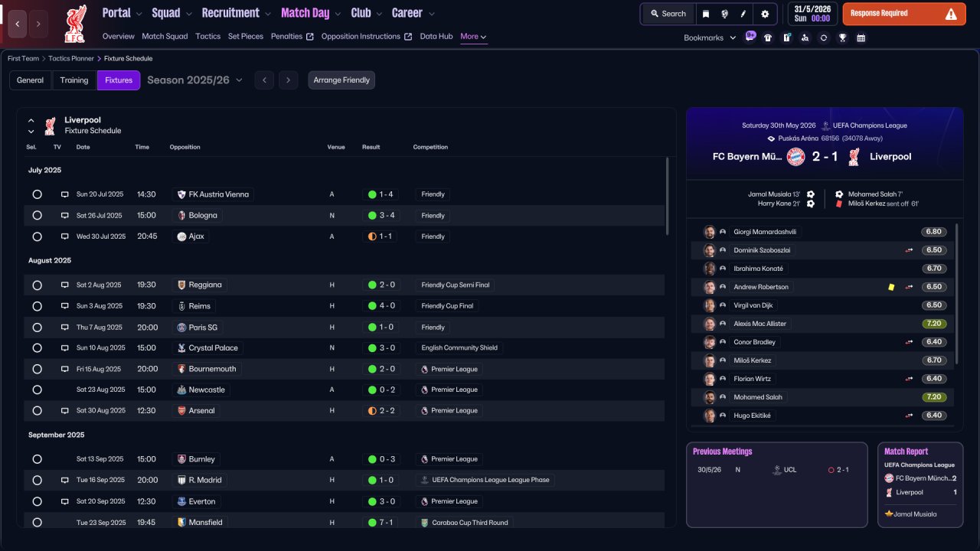Viewport: 980px width, 551px height.
Task: Select the Ajax fixture radio button
Action: point(37,236)
